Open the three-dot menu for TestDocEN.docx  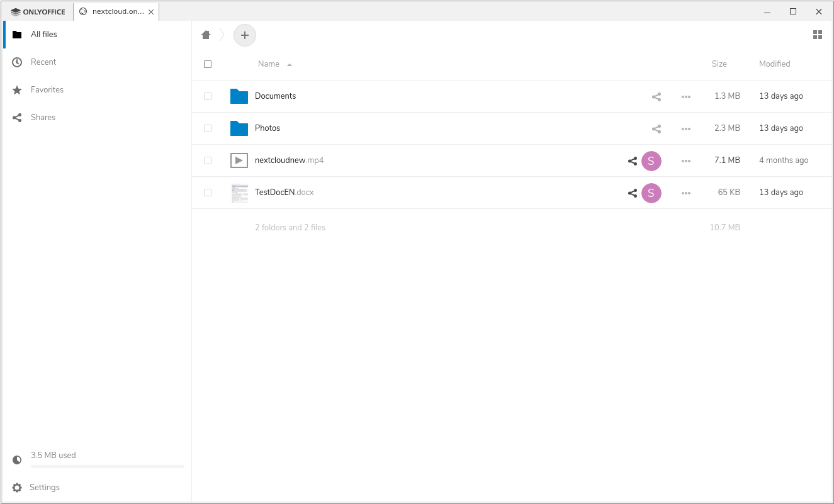coord(685,193)
